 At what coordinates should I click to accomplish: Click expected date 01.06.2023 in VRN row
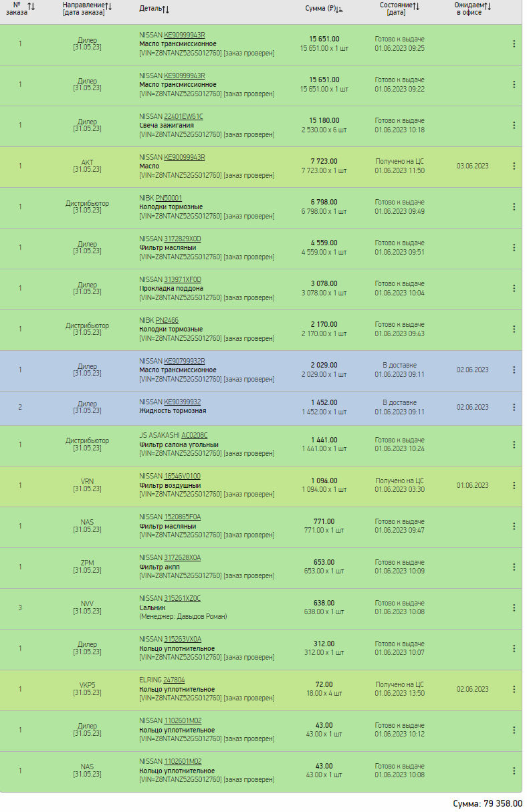(472, 485)
